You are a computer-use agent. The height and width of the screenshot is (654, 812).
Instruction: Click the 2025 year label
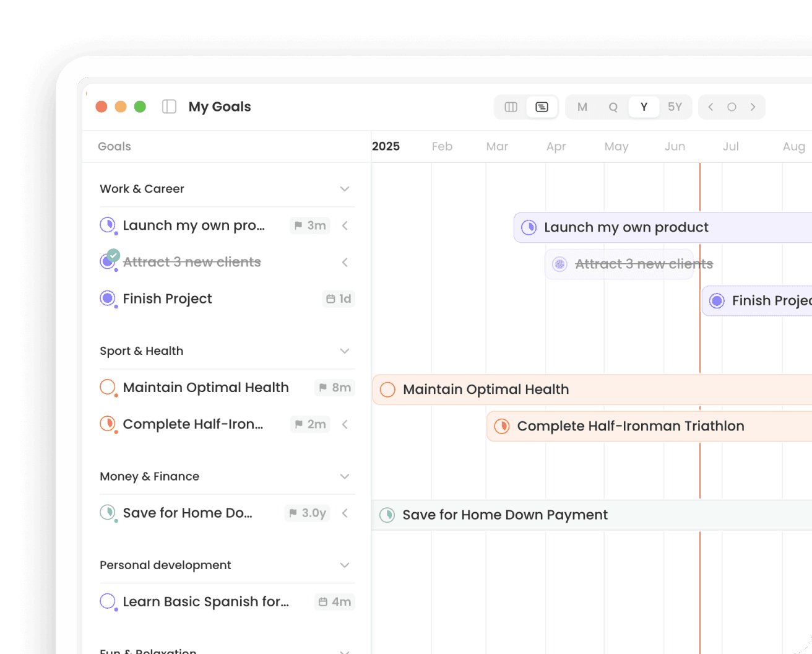[x=386, y=146]
